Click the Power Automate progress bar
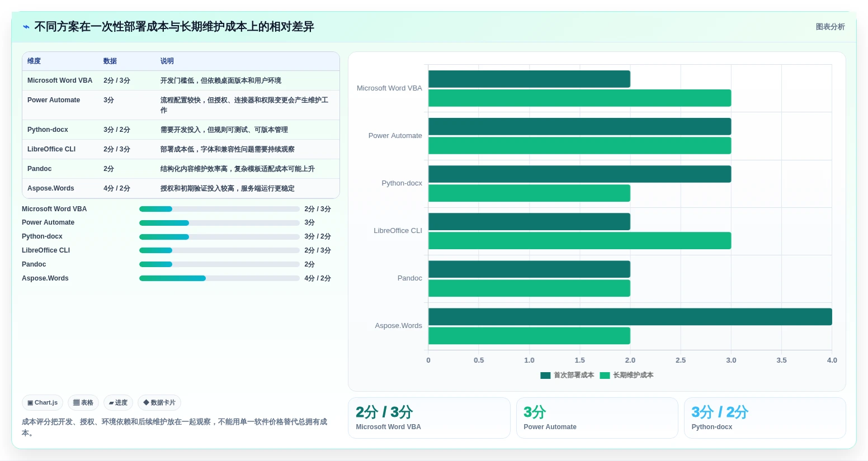Viewport: 868px width, 461px height. pos(219,223)
